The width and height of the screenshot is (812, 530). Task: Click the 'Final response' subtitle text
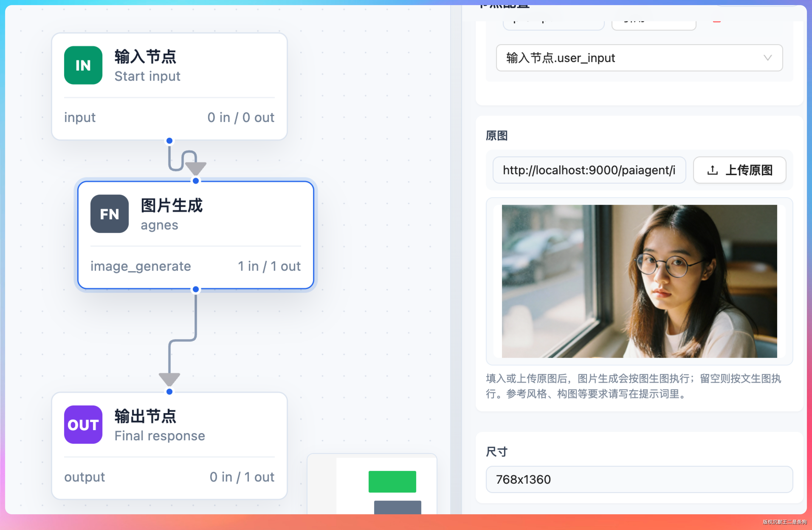pos(160,436)
